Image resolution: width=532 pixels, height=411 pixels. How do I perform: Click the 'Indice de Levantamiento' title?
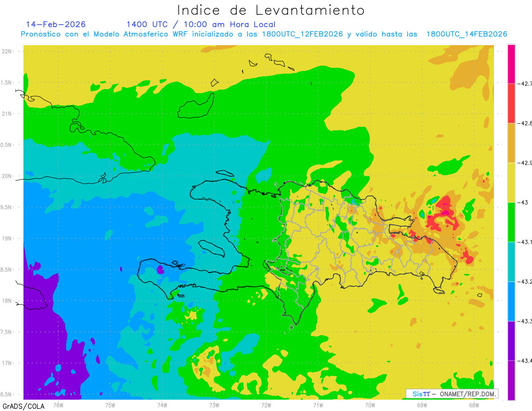271,10
